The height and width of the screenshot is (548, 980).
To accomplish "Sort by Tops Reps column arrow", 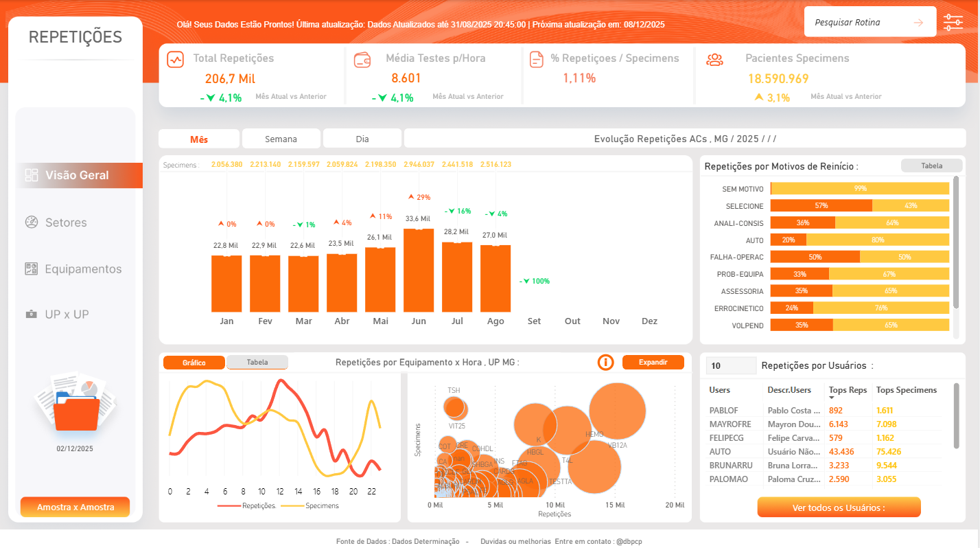I will pos(832,398).
